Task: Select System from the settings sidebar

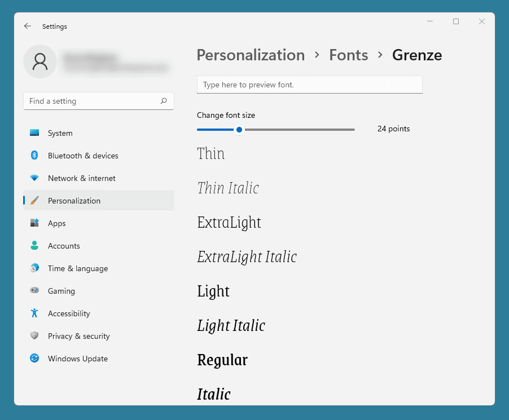Action: tap(35, 133)
